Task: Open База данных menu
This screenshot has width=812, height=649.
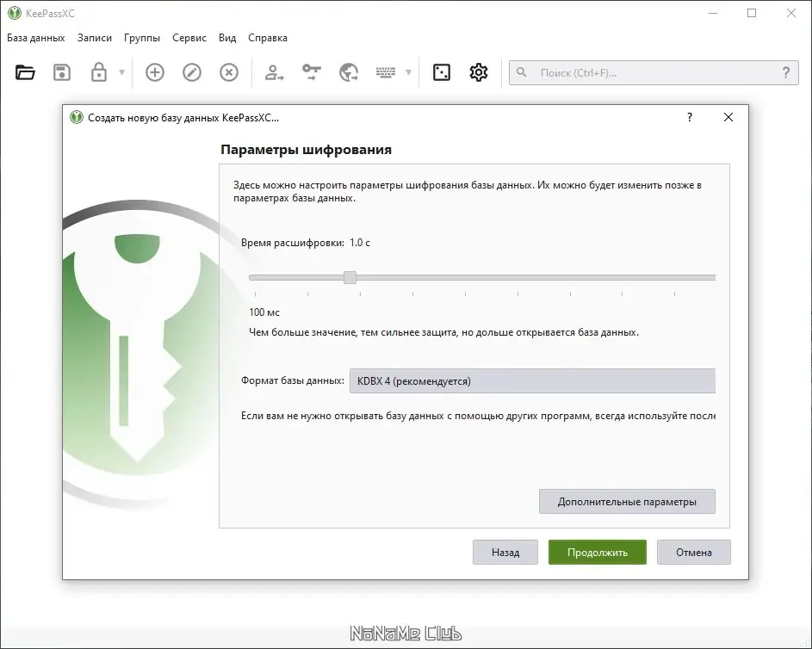Action: pyautogui.click(x=35, y=38)
